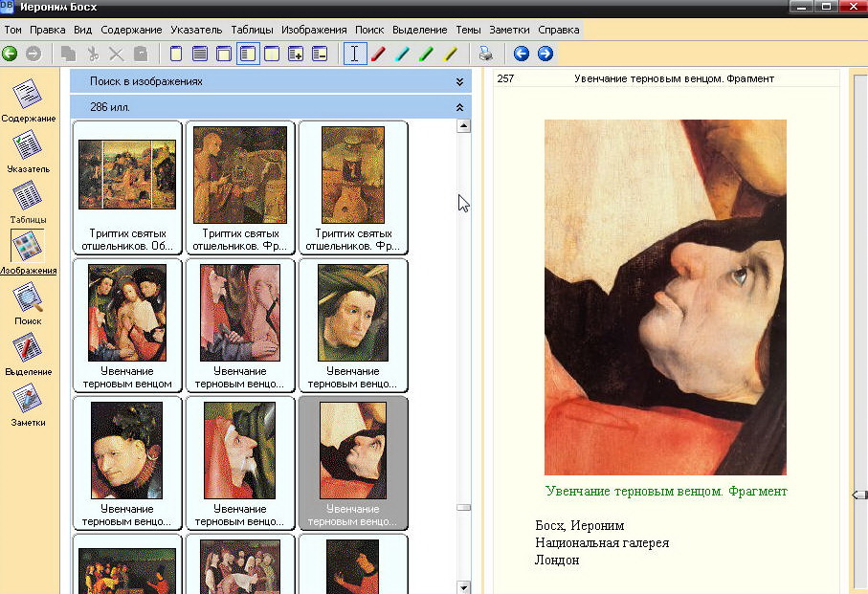
Task: Select the red highlighter pen tool
Action: click(379, 54)
